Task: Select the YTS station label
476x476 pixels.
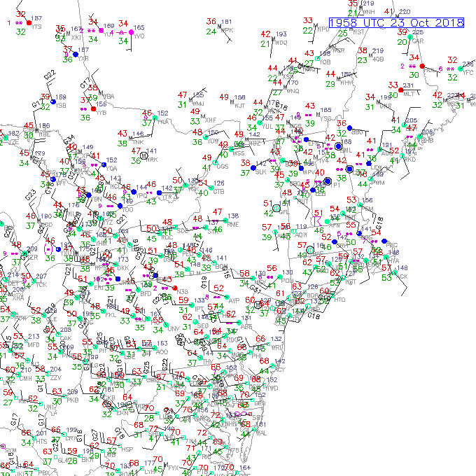Action: point(36,27)
